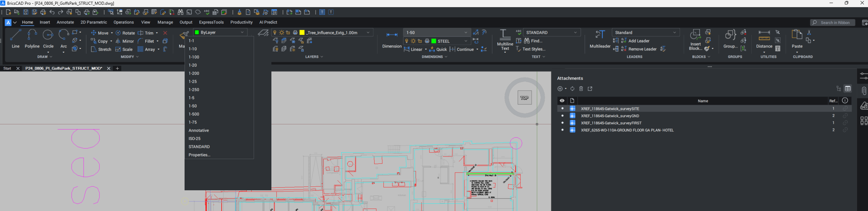Viewport: 868px width, 211px height.
Task: Toggle visibility dot for XREF_118645-Gatwick_surveyGND
Action: (562, 116)
